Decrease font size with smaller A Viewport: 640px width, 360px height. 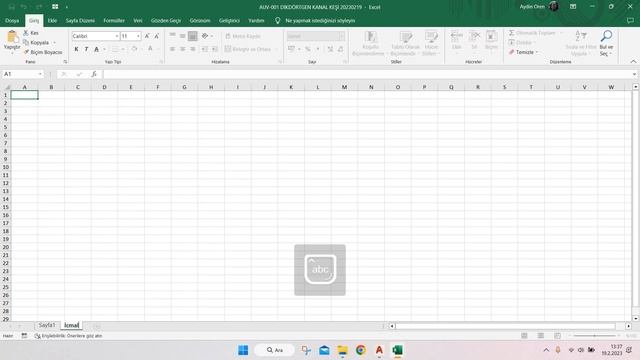[157, 36]
